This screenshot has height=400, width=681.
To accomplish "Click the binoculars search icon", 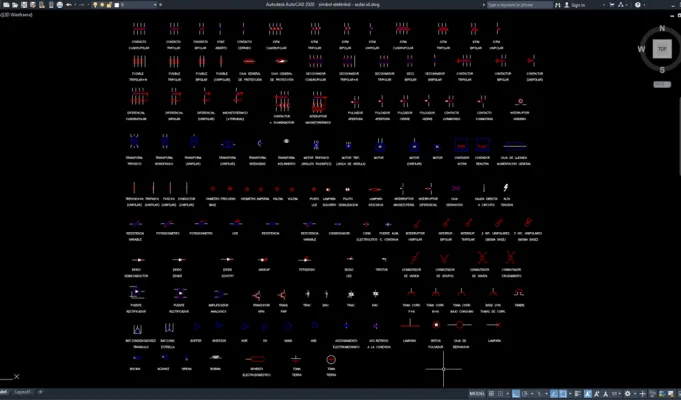I will [x=558, y=5].
